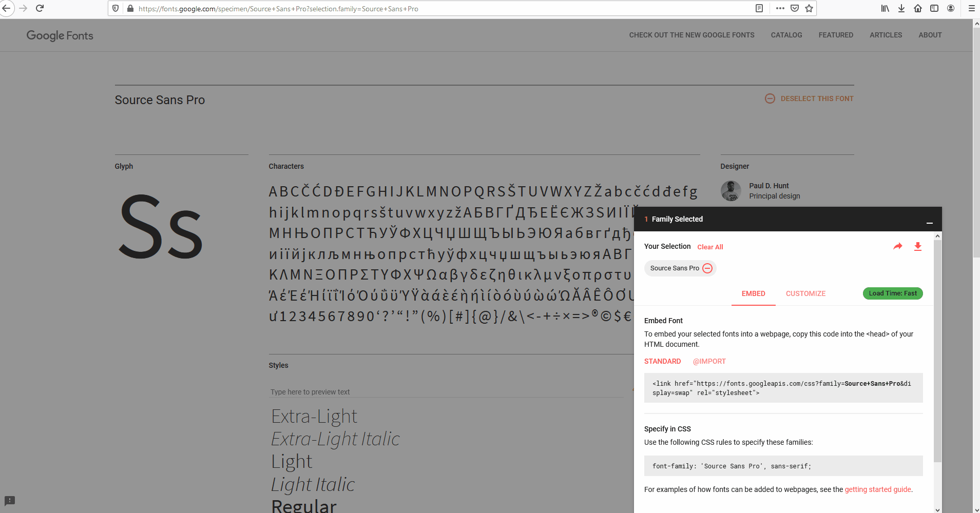This screenshot has height=513, width=980.
Task: Open page actions three-dot menu
Action: 780,8
